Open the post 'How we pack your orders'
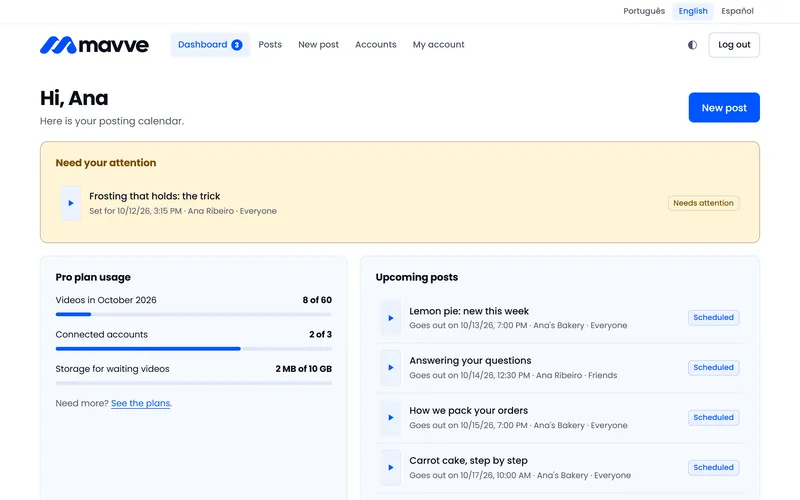800x500 pixels. pos(468,411)
